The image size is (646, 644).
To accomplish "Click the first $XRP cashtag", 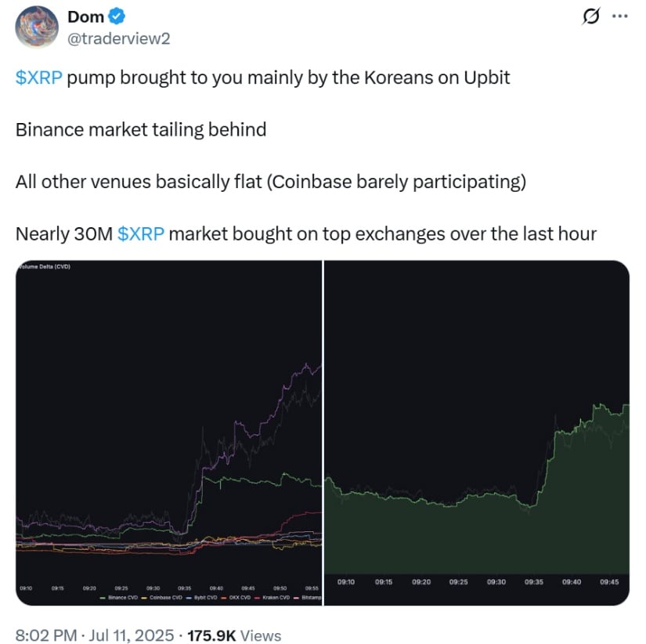I will [38, 78].
